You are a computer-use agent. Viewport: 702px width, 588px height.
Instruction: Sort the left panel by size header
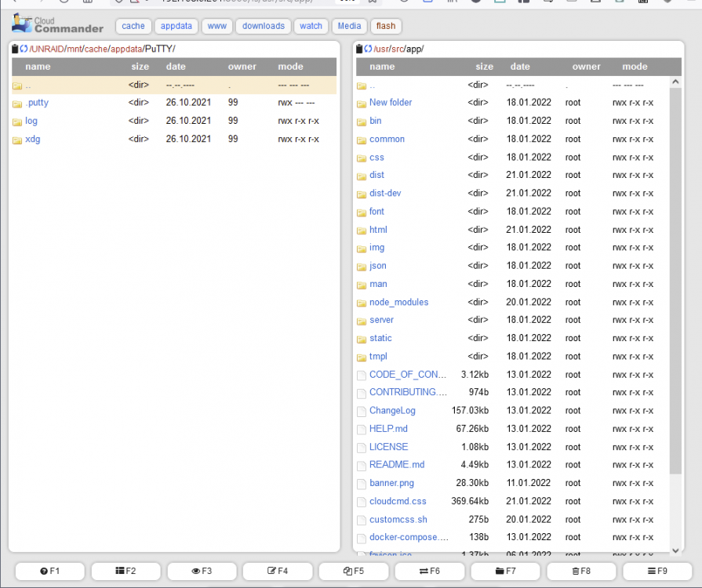coord(140,67)
